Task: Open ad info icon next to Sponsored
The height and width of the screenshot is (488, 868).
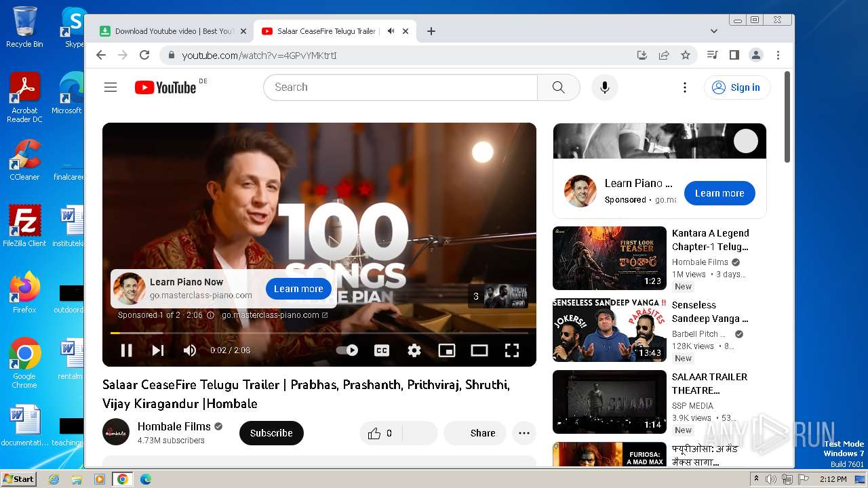Action: pos(210,315)
